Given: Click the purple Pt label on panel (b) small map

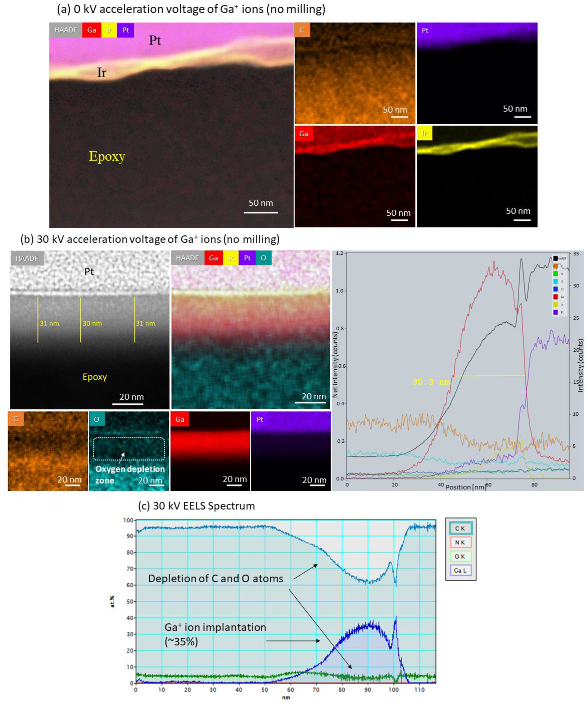Looking at the screenshot, I should tap(260, 419).
